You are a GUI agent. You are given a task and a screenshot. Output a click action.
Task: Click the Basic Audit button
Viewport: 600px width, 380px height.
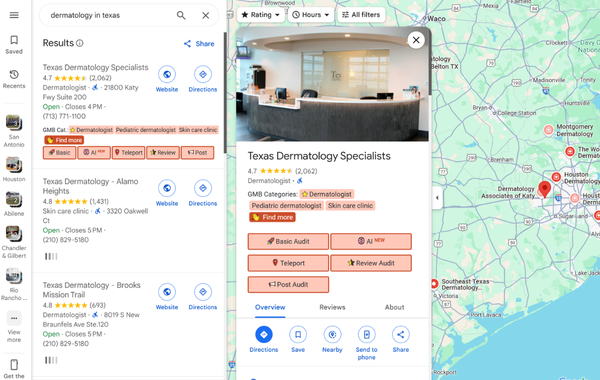tap(288, 241)
